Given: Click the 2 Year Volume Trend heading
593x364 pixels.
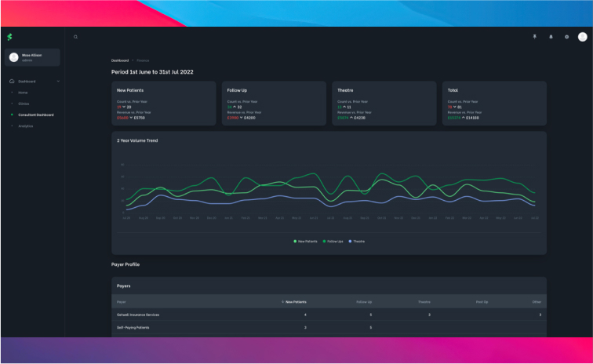Looking at the screenshot, I should [137, 140].
